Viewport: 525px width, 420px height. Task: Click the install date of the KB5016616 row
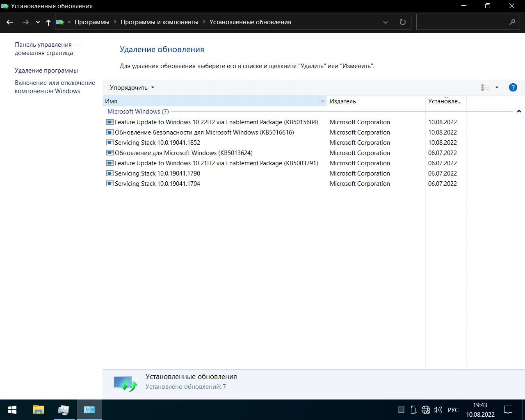point(443,132)
